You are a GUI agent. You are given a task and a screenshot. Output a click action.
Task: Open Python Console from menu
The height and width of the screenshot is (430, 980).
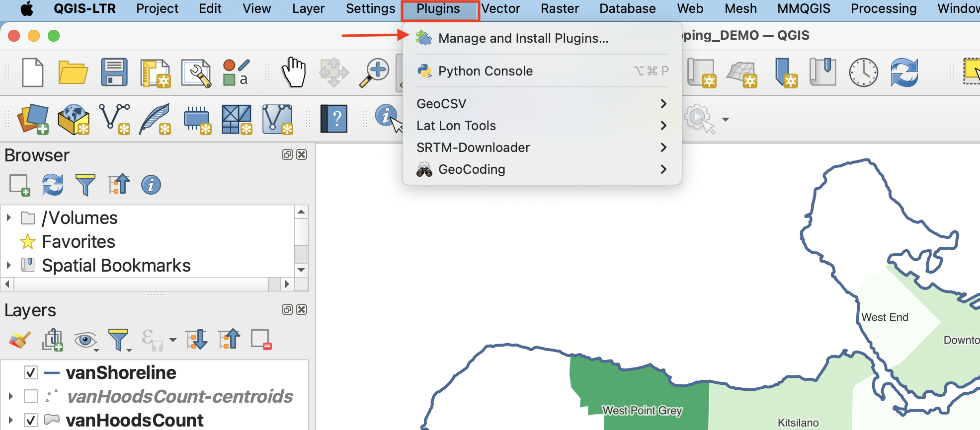click(x=485, y=71)
